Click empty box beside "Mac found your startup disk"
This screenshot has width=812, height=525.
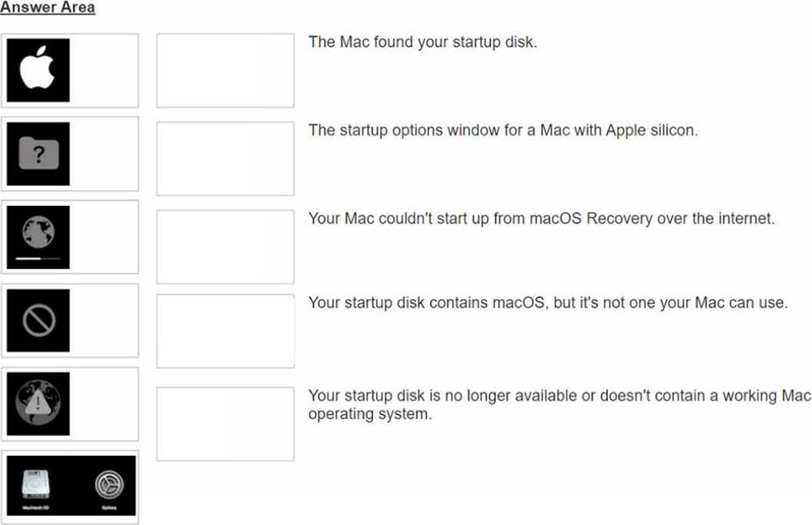(x=225, y=71)
